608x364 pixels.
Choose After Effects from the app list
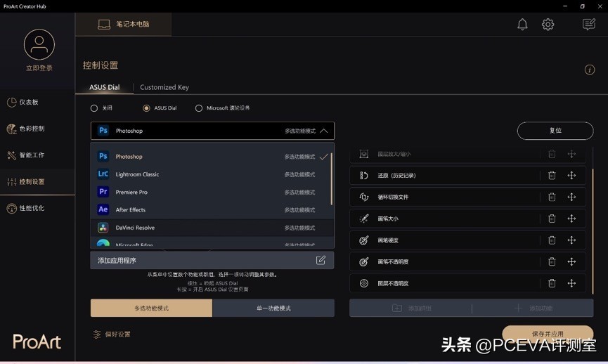pos(212,210)
